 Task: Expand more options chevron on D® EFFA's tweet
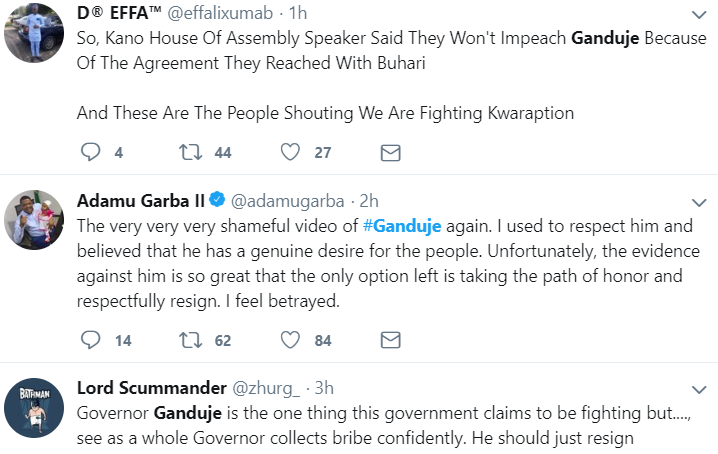699,15
